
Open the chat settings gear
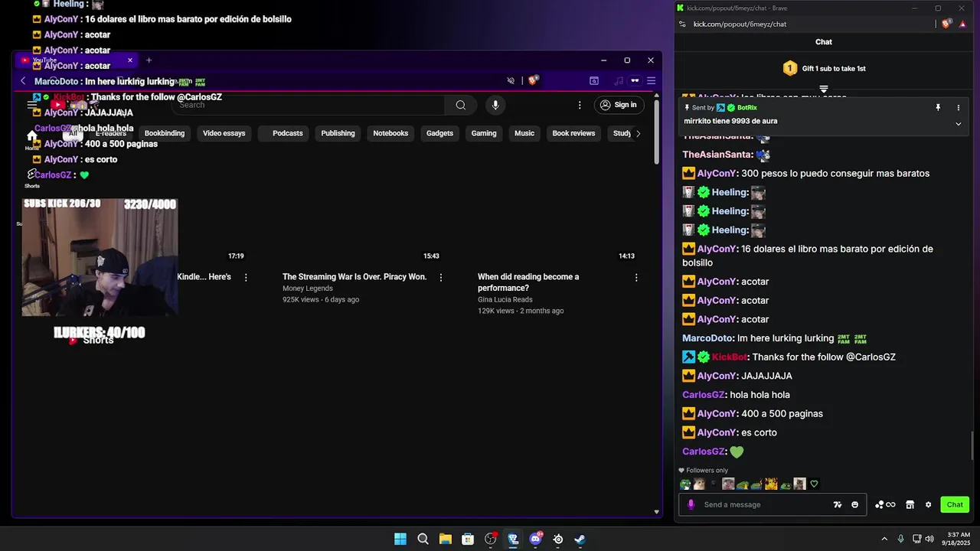tap(929, 504)
